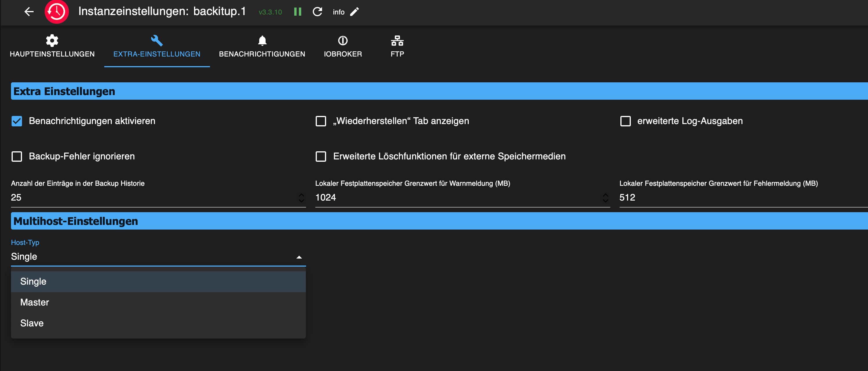The height and width of the screenshot is (371, 868).
Task: Click the network icon for FTP
Action: [x=397, y=41]
